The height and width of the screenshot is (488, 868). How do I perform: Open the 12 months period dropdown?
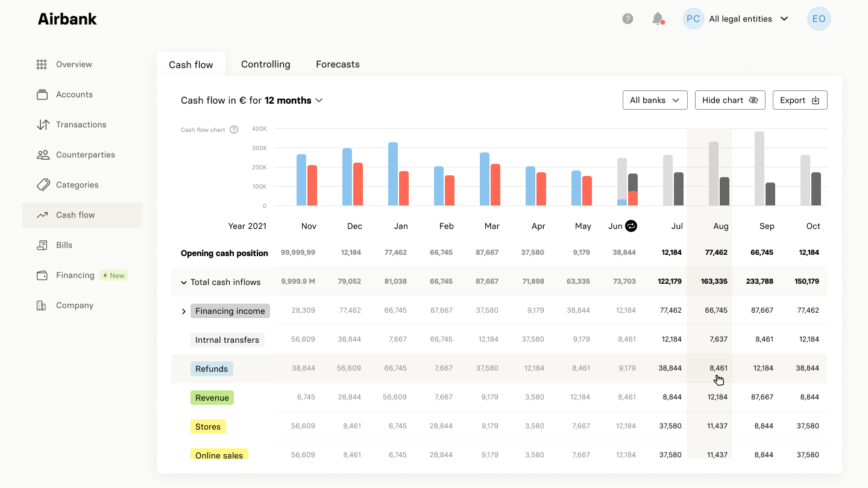click(x=294, y=101)
